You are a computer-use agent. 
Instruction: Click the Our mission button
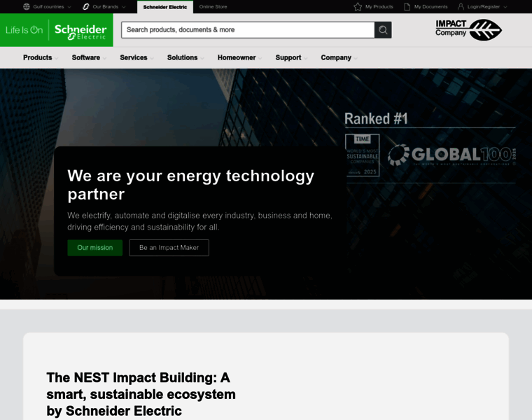(x=94, y=248)
